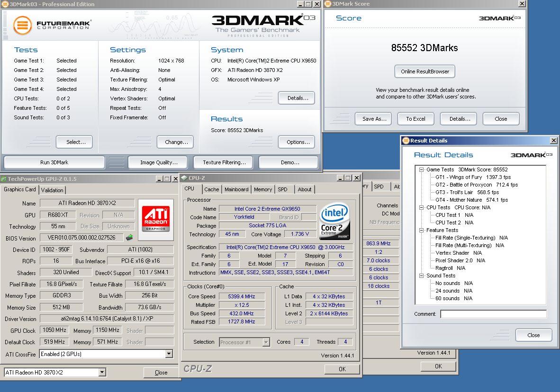Screen dimensions: 560x392
Task: Select GT3 - Troll's Lair result
Action: [467, 192]
